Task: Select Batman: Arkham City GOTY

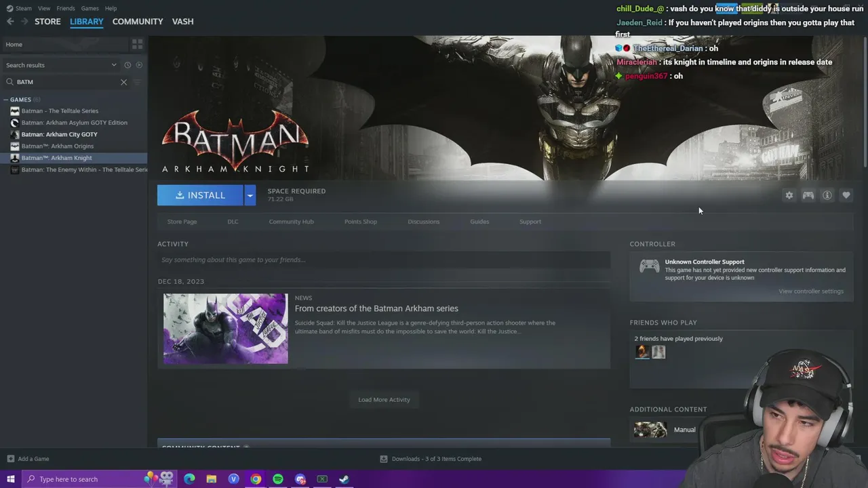Action: [x=73, y=134]
